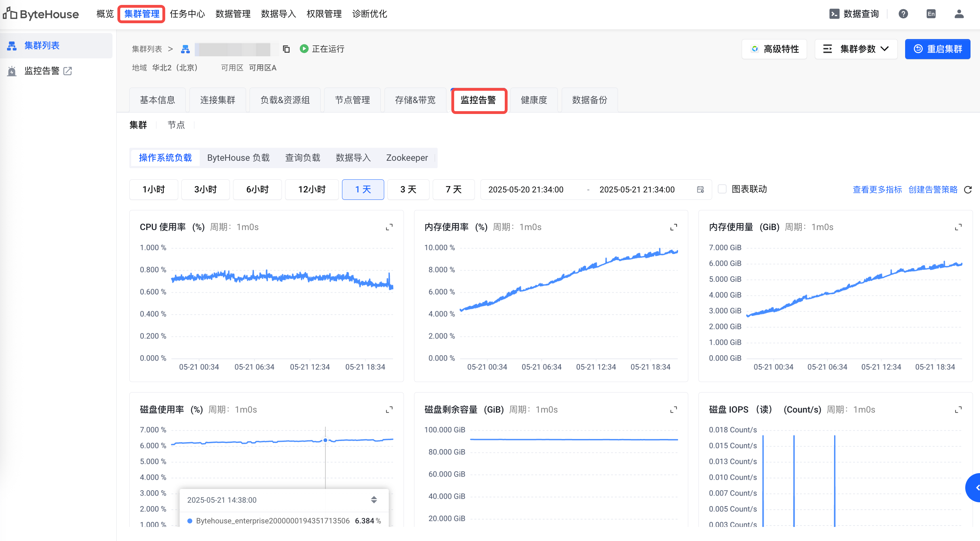The height and width of the screenshot is (541, 980).
Task: Click the 高级特性 button
Action: 774,49
